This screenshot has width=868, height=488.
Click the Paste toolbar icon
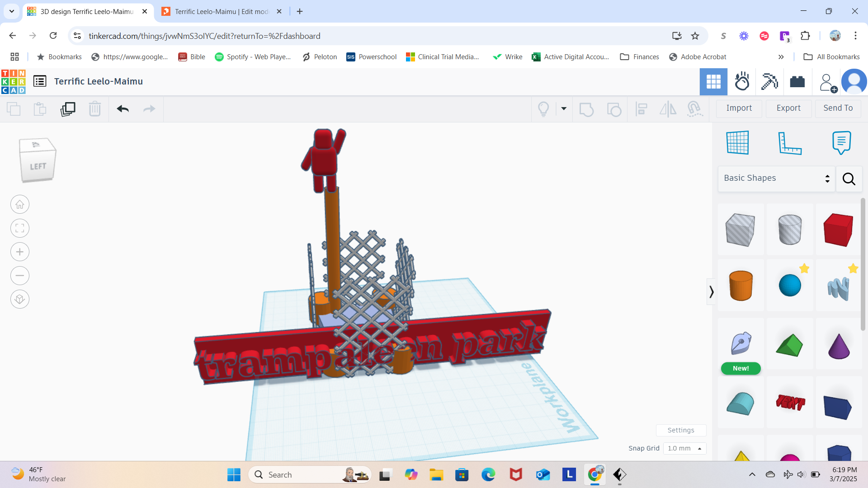pos(40,109)
